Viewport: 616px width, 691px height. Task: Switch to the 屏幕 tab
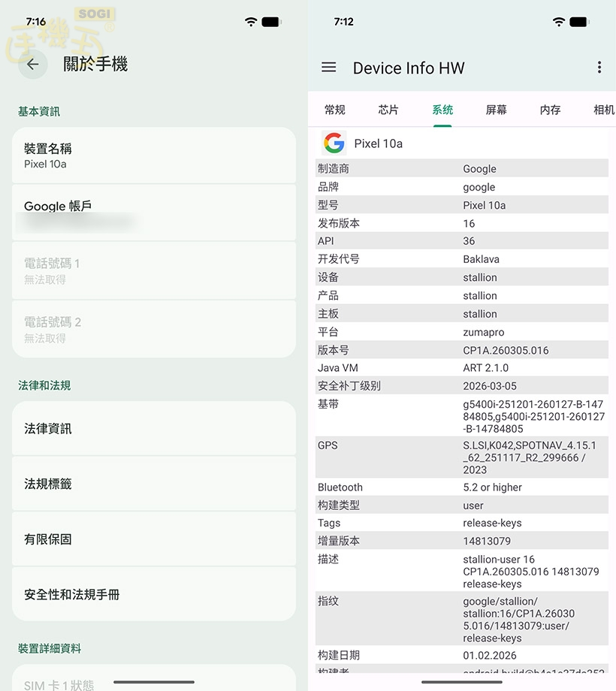click(x=496, y=110)
